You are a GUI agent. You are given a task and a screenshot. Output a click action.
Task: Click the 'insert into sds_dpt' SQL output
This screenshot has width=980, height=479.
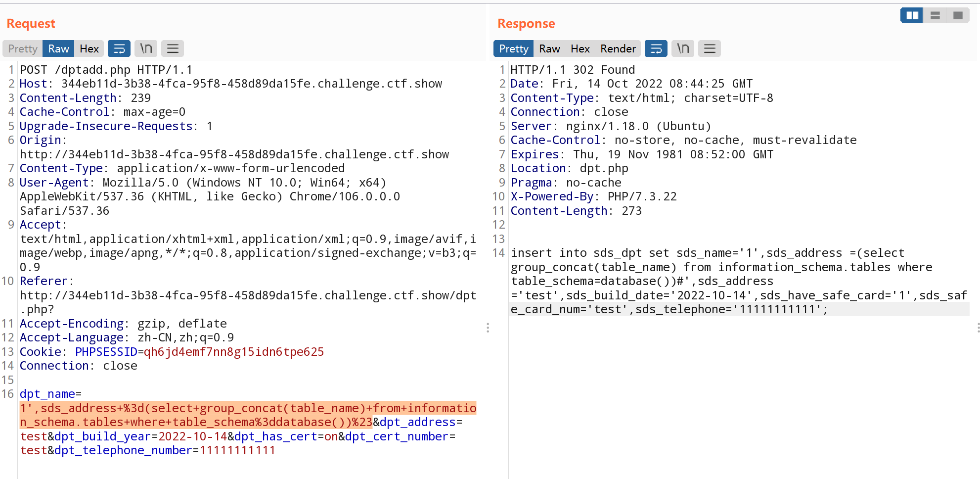pos(739,281)
